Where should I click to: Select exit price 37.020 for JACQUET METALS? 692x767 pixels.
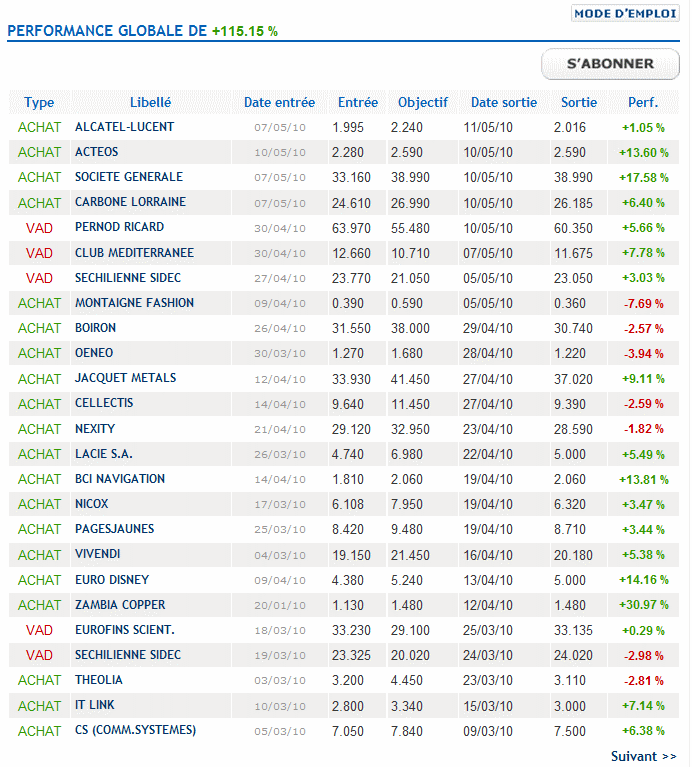(573, 379)
